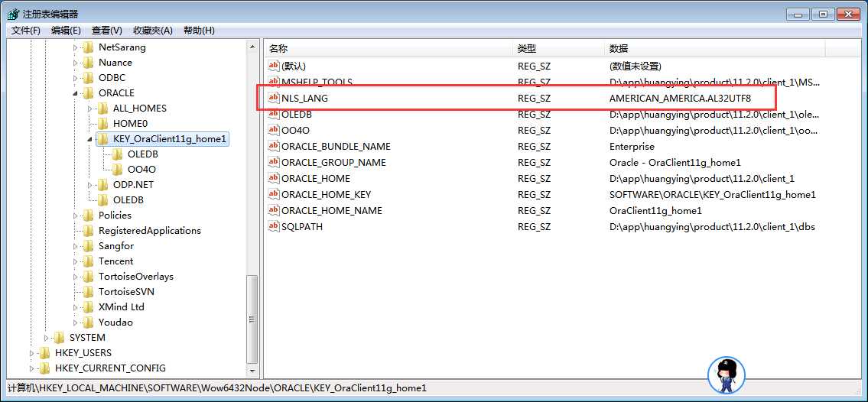Click the Nuance folder icon
868x402 pixels.
(88, 63)
